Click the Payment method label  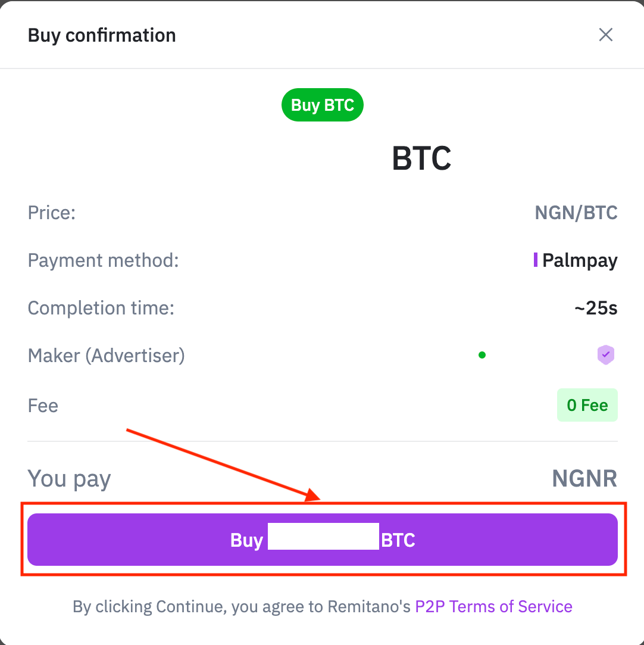(103, 260)
